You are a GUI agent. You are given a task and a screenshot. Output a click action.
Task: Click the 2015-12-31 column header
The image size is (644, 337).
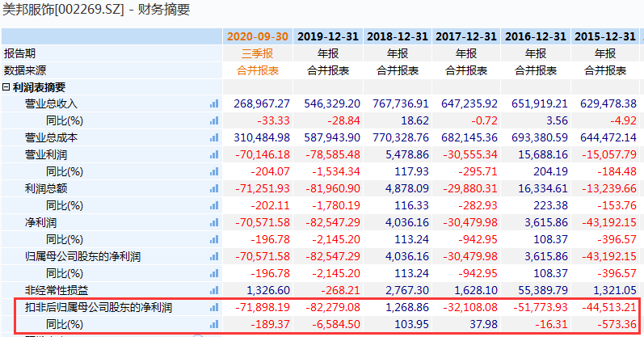pos(605,36)
